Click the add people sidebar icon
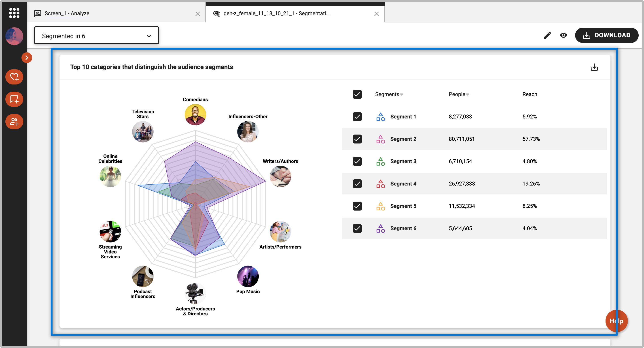Viewport: 644px width, 348px height. tap(14, 122)
